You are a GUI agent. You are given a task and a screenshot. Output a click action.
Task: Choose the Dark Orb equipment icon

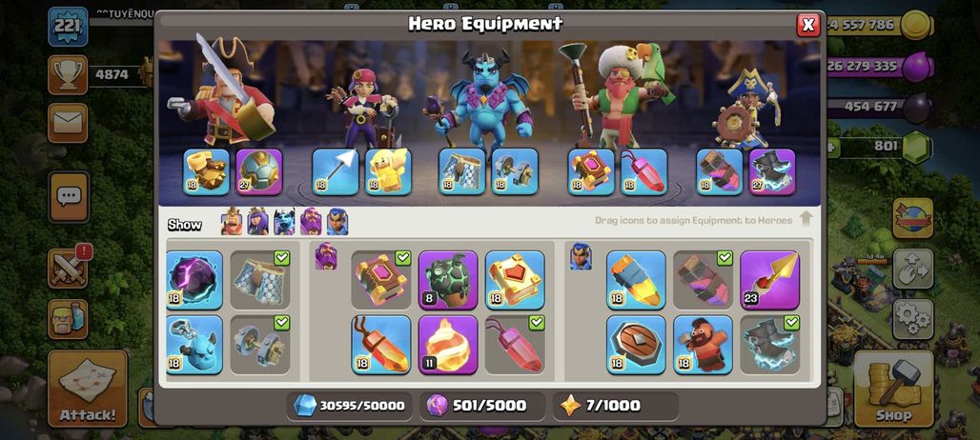click(194, 280)
